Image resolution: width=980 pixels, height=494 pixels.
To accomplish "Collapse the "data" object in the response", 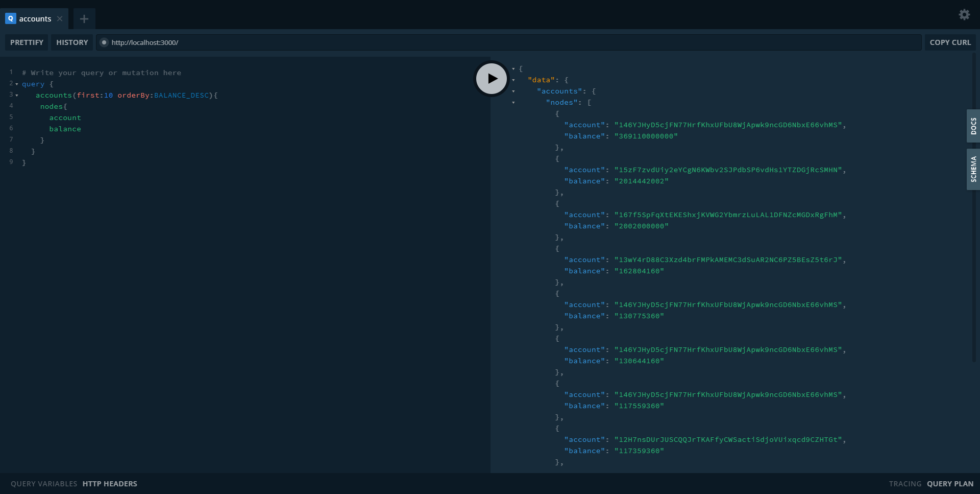I will [x=513, y=80].
